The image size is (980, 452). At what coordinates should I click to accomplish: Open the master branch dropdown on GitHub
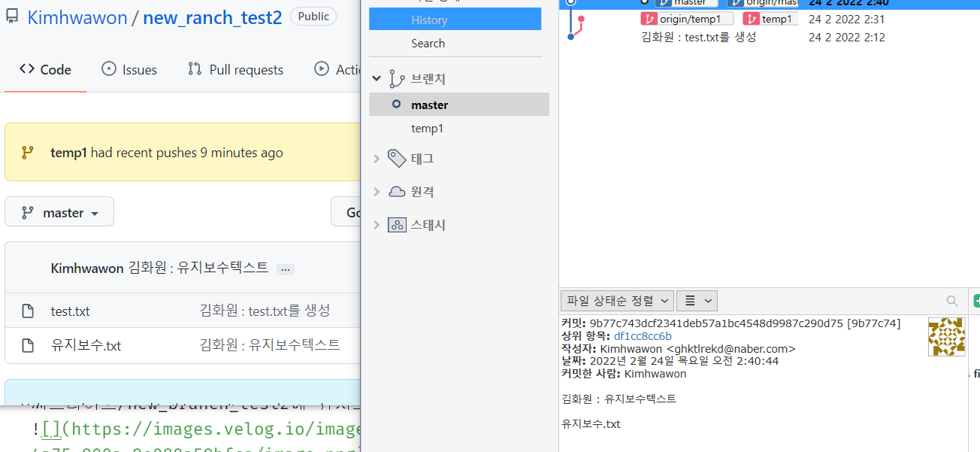coord(59,212)
